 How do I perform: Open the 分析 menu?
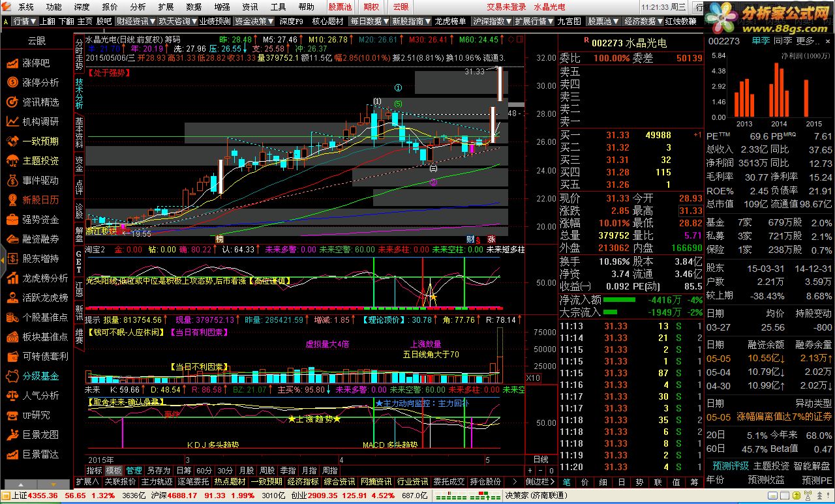138,7
